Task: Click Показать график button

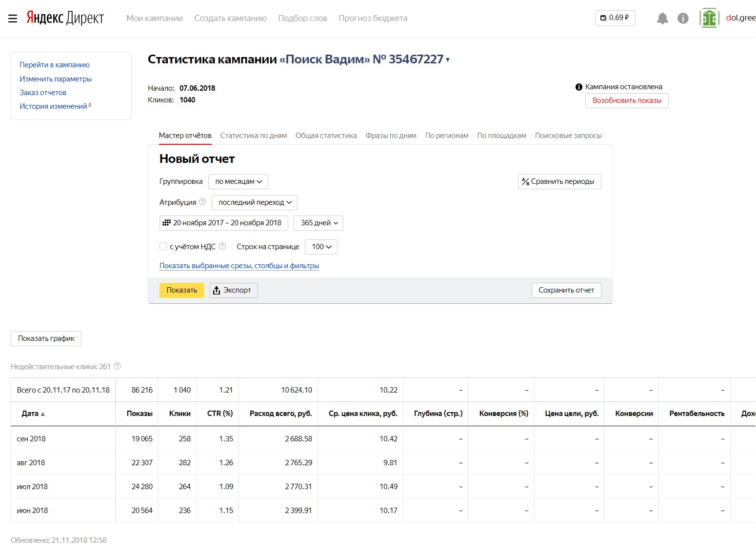Action: (x=46, y=338)
